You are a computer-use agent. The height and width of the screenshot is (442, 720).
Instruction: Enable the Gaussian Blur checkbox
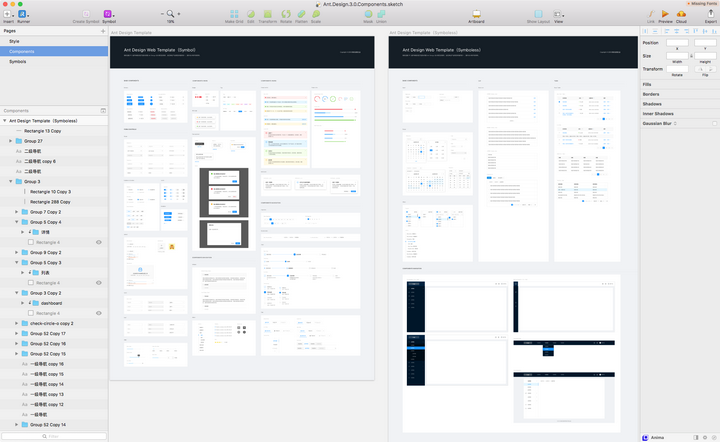(714, 123)
